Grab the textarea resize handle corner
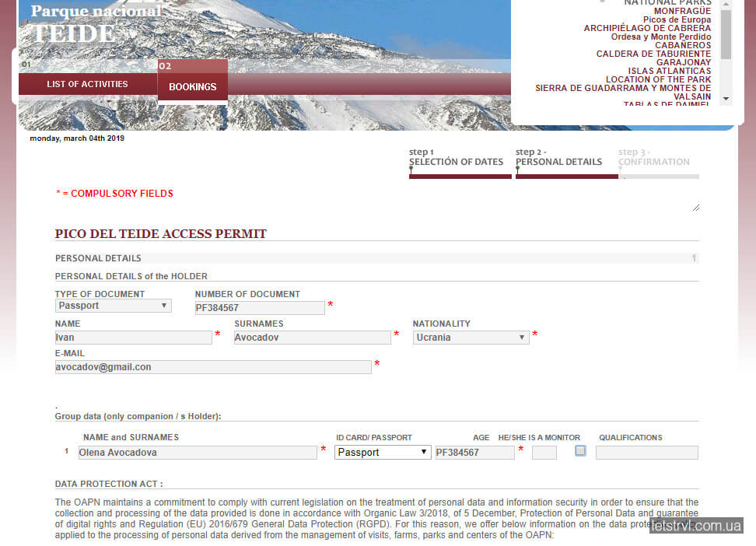Screen dimensions: 756x546 coord(695,207)
